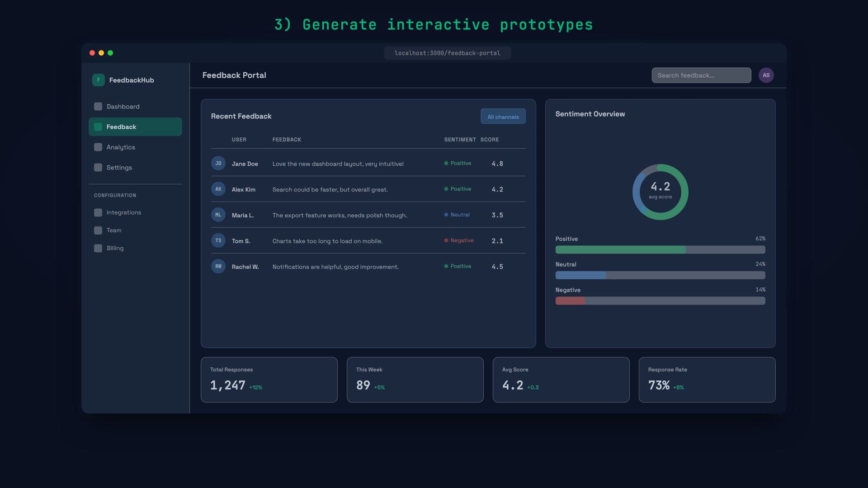
Task: Select the Analytics icon in the sidebar
Action: point(98,147)
